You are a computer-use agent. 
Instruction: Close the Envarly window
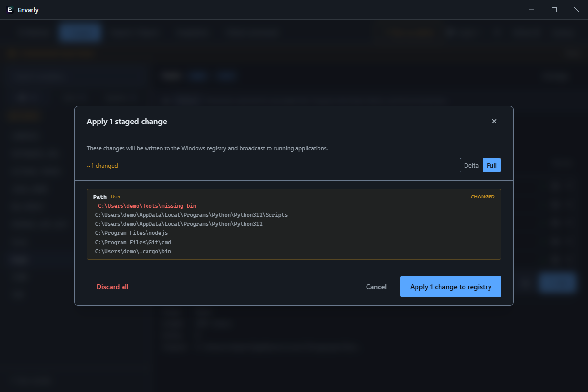tap(576, 10)
